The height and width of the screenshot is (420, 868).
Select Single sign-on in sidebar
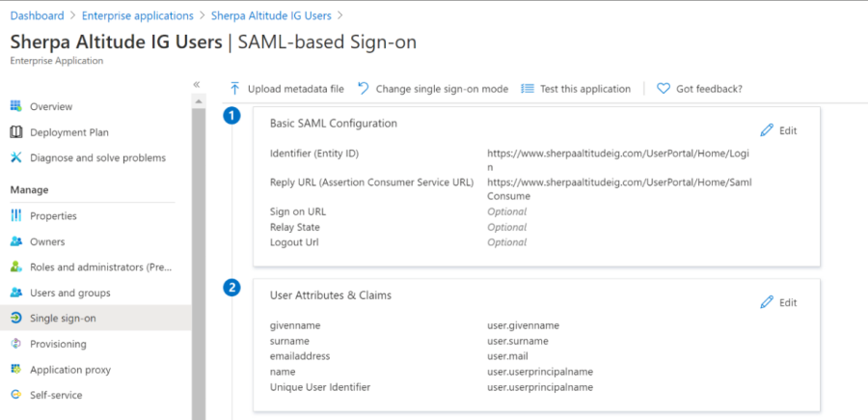pyautogui.click(x=63, y=318)
